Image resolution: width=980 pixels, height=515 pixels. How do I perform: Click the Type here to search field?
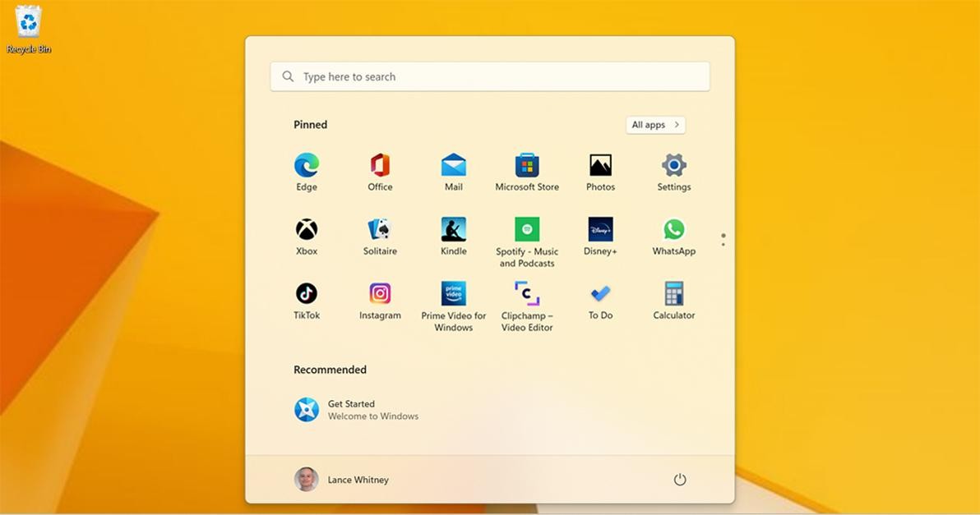[490, 76]
